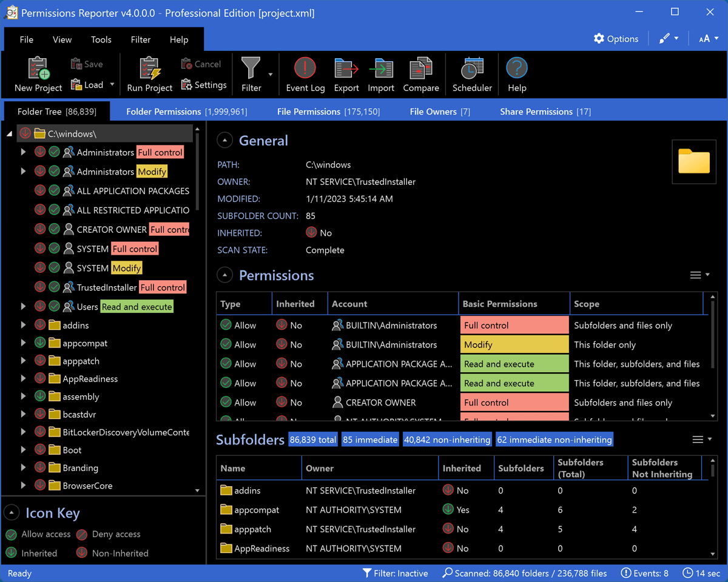The height and width of the screenshot is (582, 728).
Task: Switch to the File Permissions tab
Action: [328, 112]
